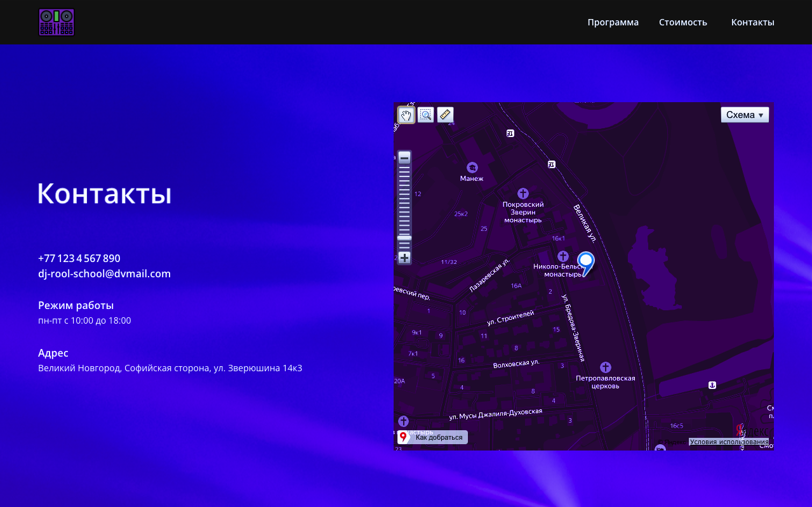The height and width of the screenshot is (507, 812).
Task: Click the anchor pier icon on map
Action: coord(712,385)
